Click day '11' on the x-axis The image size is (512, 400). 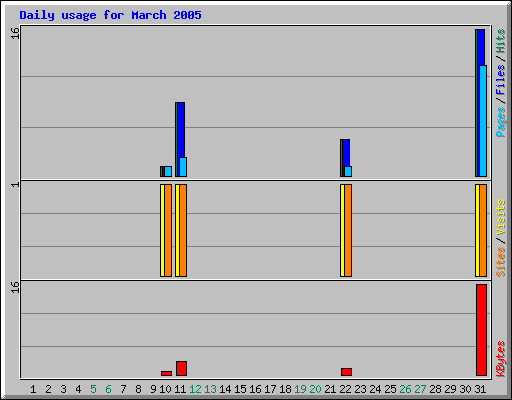click(x=180, y=389)
